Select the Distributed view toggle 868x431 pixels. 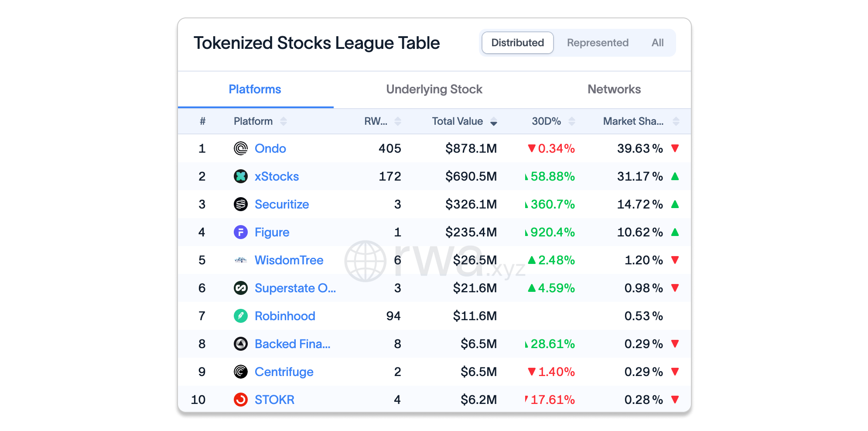(x=517, y=43)
